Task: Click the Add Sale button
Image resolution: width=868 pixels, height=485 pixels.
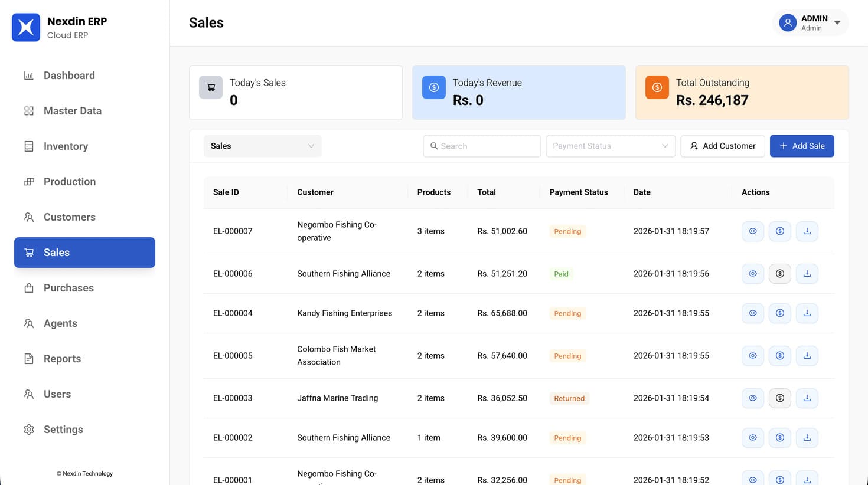Action: coord(802,146)
